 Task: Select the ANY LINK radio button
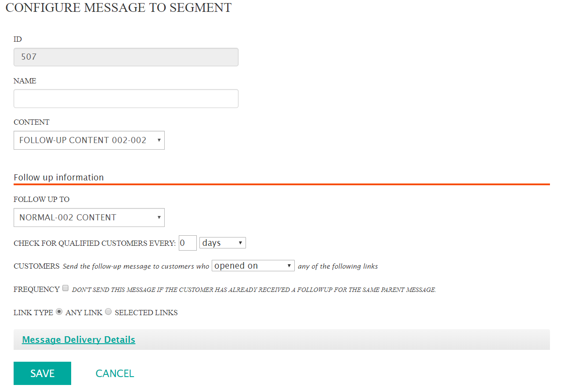pyautogui.click(x=59, y=312)
